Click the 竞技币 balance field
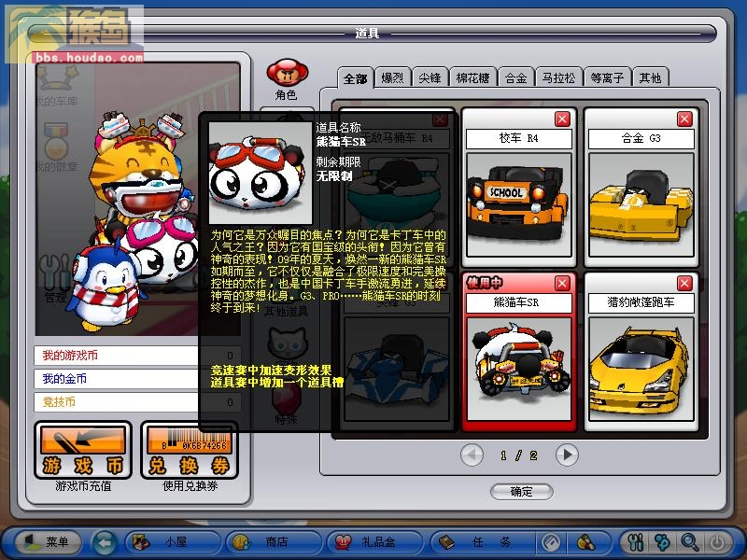Viewport: 747px width, 560px height. click(137, 402)
